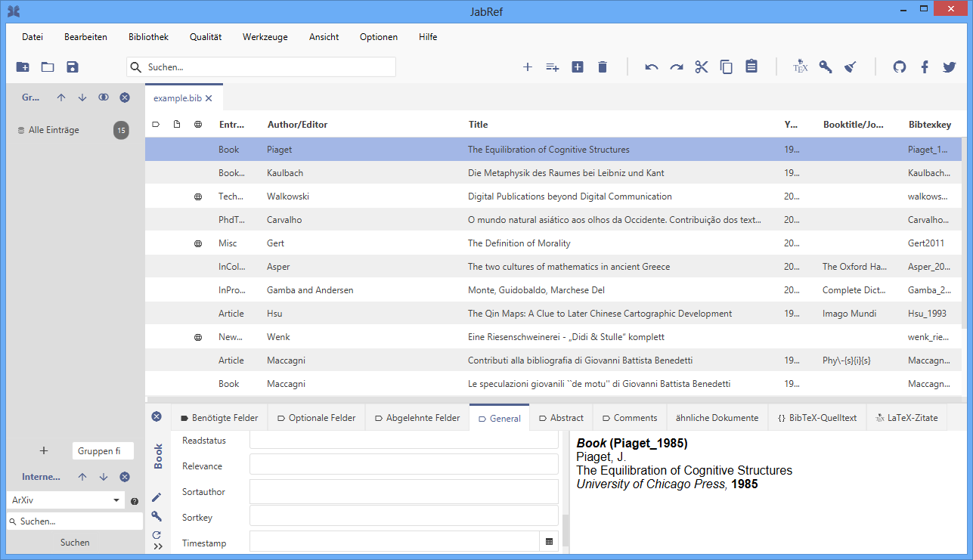Jump to the next entry with the chevrons

pyautogui.click(x=157, y=546)
